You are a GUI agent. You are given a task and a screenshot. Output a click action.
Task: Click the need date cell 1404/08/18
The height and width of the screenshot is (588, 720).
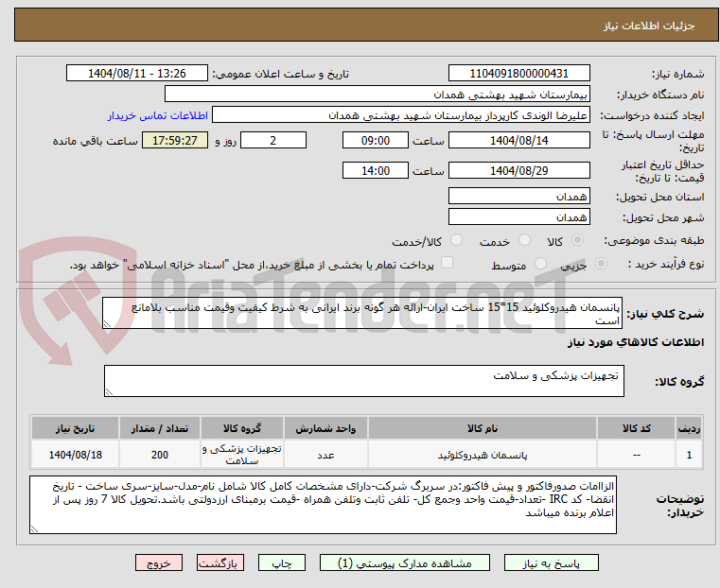coord(76,455)
